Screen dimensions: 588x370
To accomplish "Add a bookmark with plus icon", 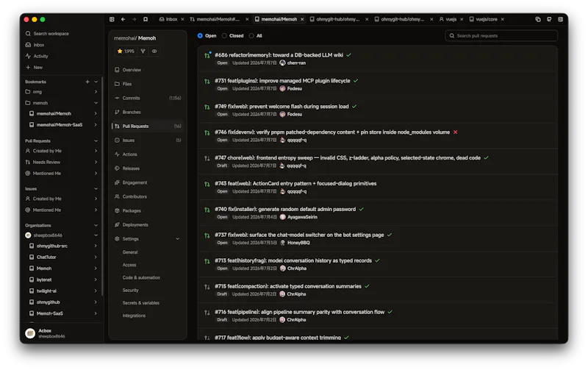I will (87, 82).
